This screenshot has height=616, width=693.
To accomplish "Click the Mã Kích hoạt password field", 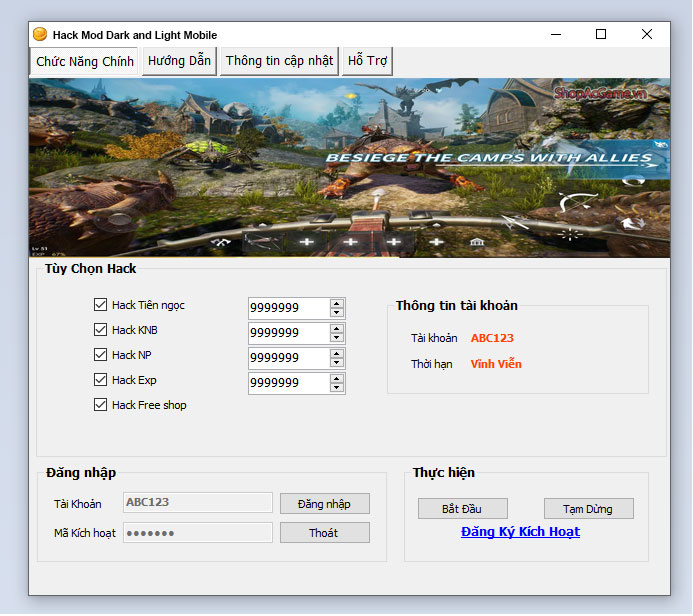I will coord(198,533).
